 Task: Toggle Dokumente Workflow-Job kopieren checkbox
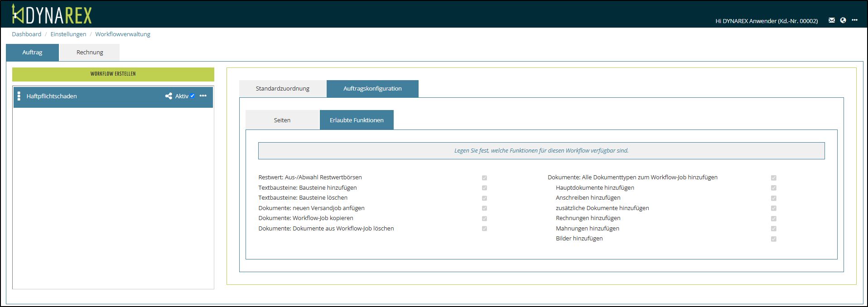tap(484, 219)
